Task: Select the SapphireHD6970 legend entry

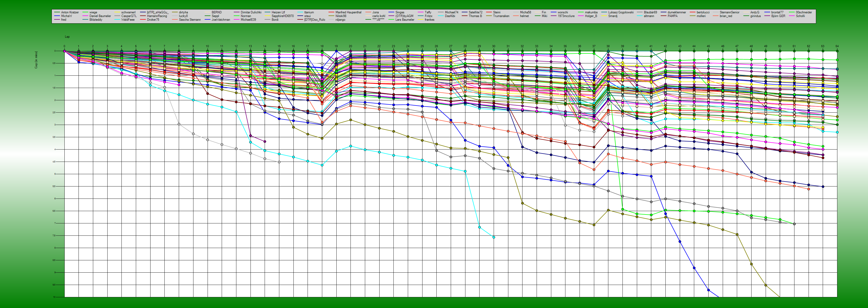Action: 283,16
